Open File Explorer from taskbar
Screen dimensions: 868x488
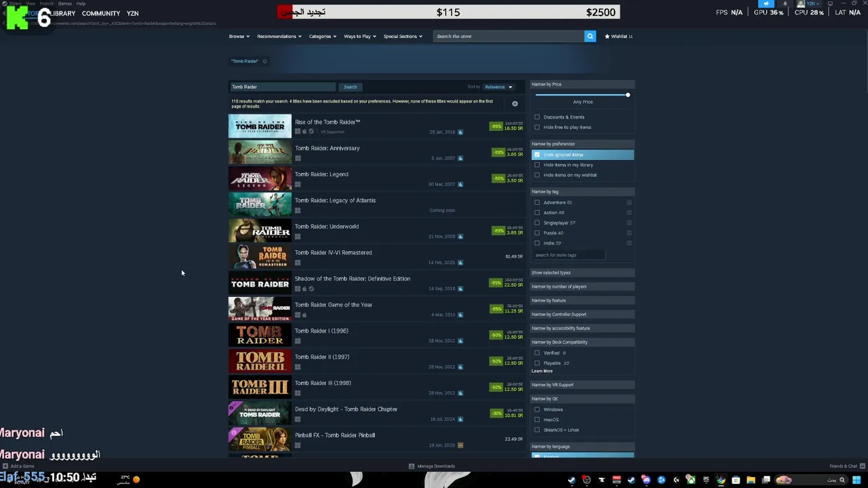(x=751, y=480)
